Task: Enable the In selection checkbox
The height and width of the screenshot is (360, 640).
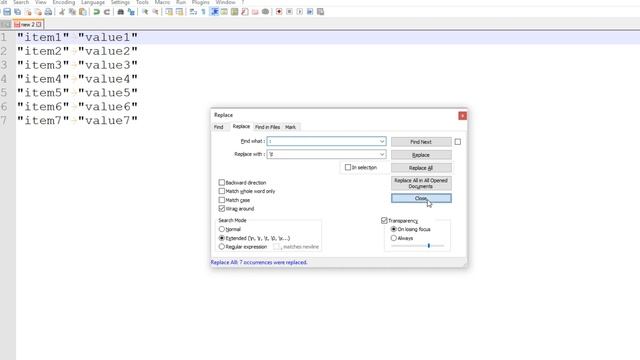Action: (x=348, y=167)
